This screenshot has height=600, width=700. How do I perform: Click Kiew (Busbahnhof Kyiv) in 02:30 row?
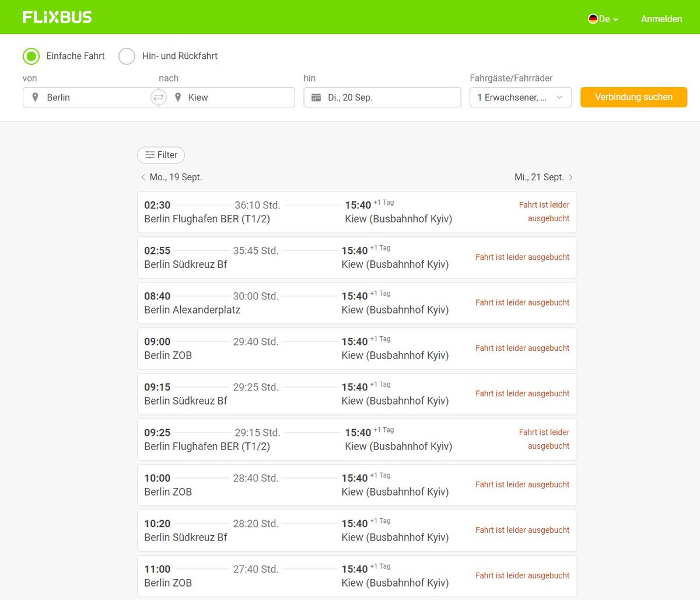398,219
